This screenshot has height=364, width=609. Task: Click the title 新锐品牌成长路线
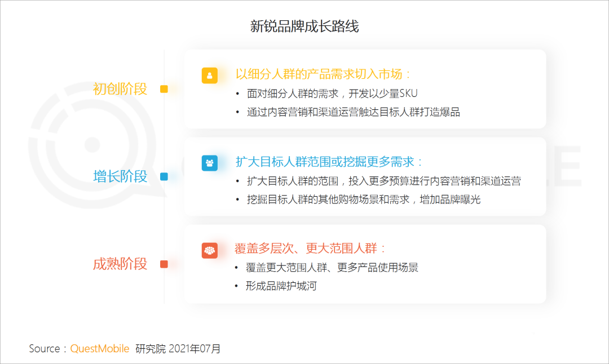[304, 26]
